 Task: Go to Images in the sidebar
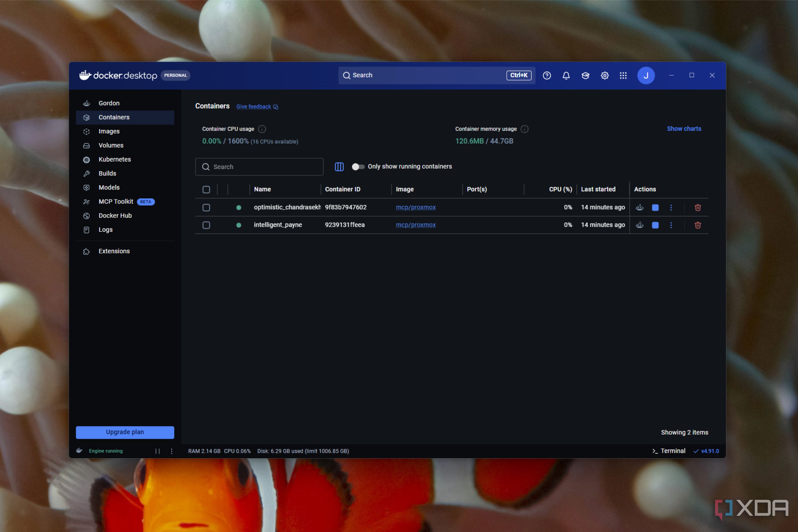[125, 131]
